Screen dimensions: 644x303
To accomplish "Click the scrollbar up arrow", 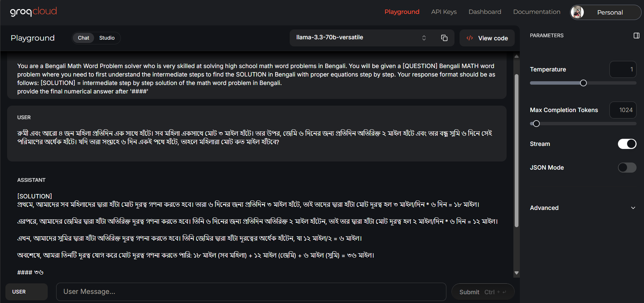I will tap(516, 57).
